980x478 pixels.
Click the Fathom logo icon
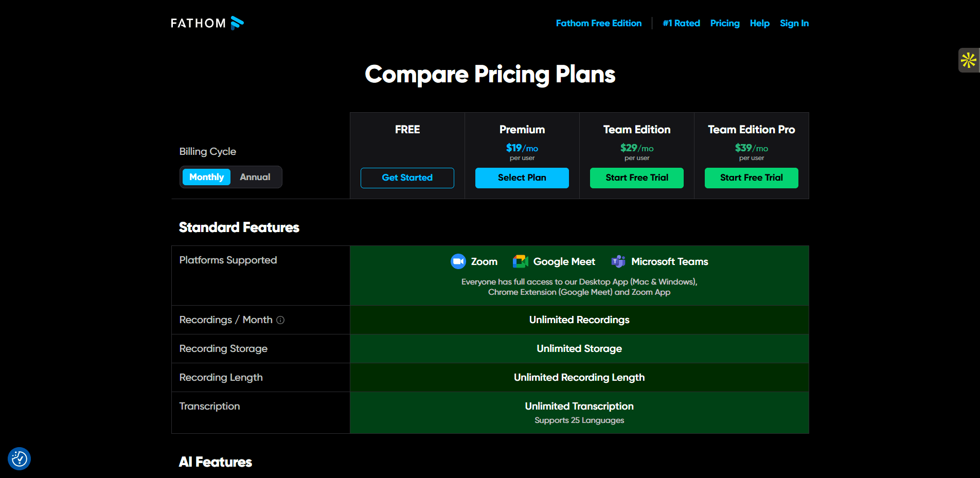tap(237, 23)
